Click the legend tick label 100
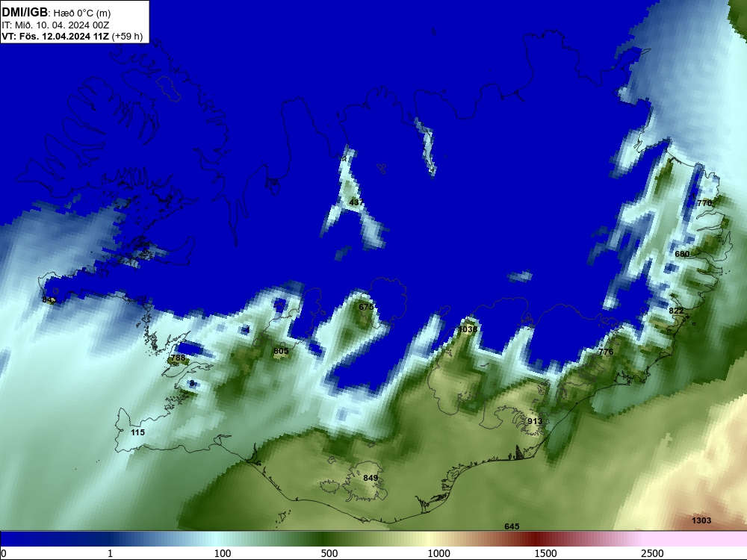 223,553
